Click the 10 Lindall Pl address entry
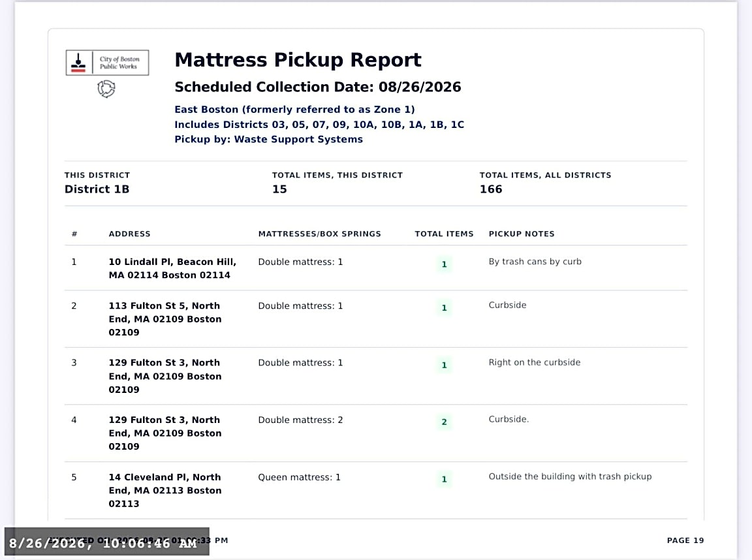 [172, 268]
